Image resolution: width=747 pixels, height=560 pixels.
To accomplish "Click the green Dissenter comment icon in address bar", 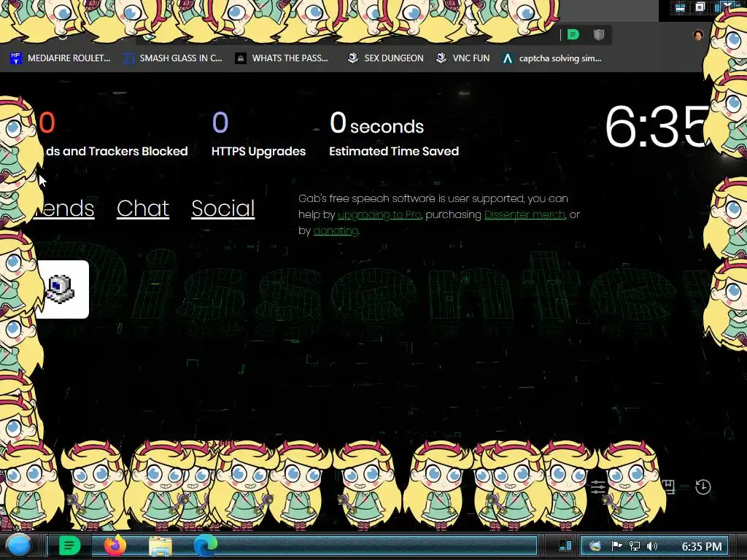I will tap(573, 34).
